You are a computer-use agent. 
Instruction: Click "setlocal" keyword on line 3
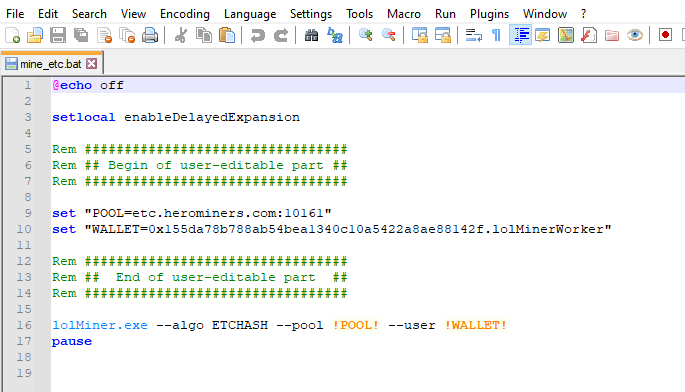pyautogui.click(x=83, y=117)
